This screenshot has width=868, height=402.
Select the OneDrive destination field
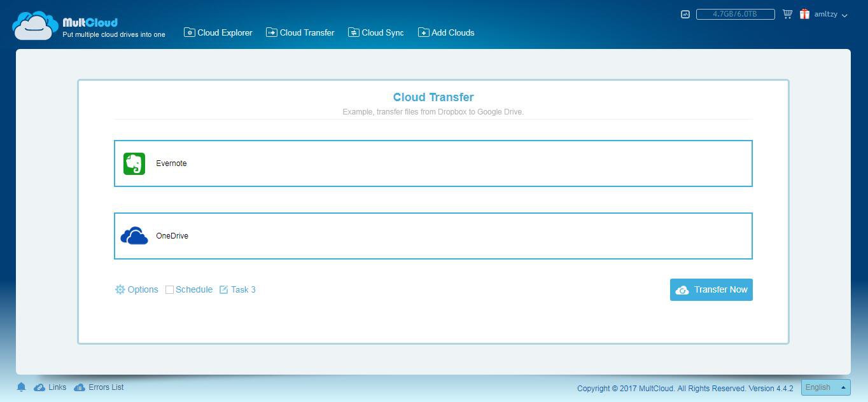(433, 236)
